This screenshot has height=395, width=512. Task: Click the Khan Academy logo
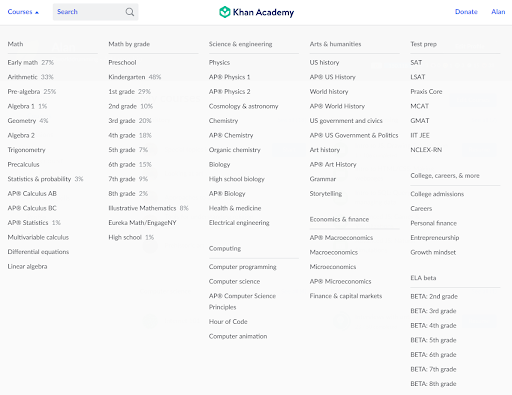(x=256, y=12)
